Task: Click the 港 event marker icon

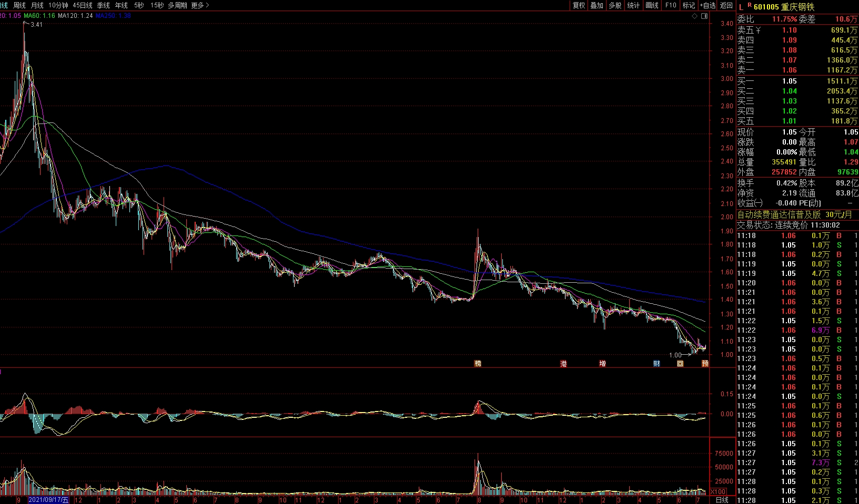Action: [x=563, y=364]
